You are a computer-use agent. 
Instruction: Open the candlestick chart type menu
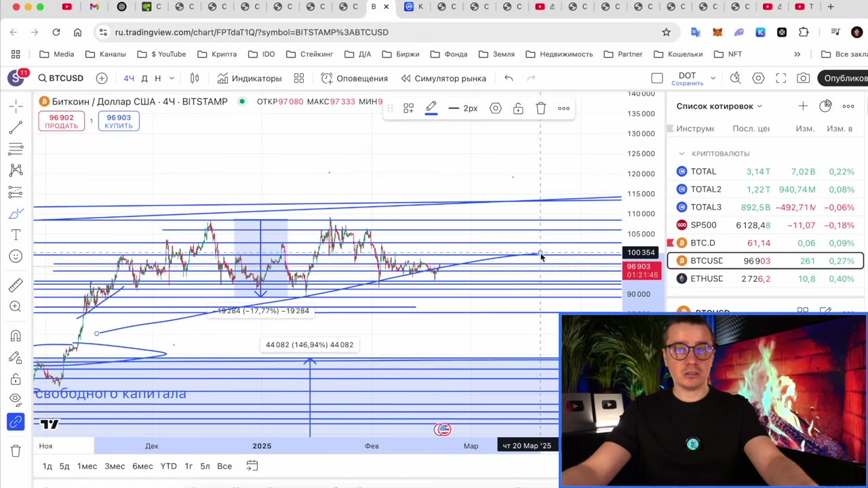tap(195, 78)
